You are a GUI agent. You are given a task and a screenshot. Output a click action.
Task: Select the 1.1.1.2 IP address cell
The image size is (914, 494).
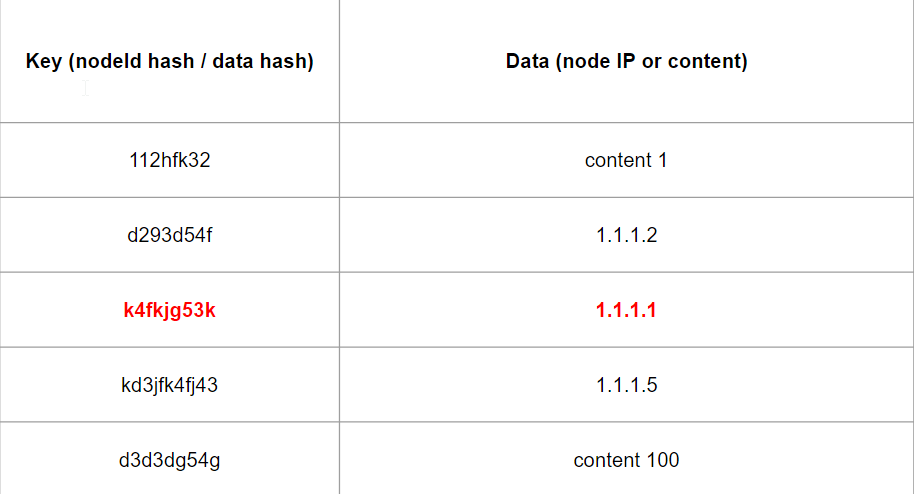click(x=626, y=235)
